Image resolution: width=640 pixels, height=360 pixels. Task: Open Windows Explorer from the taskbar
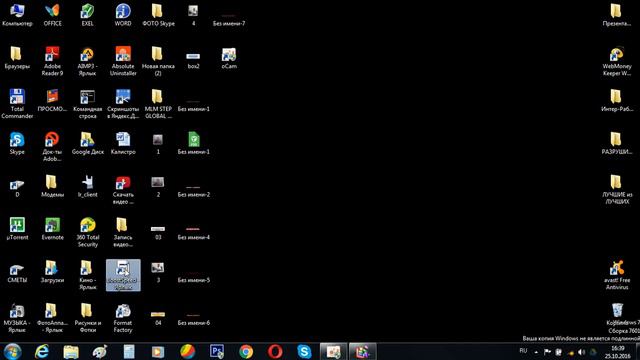click(x=71, y=351)
